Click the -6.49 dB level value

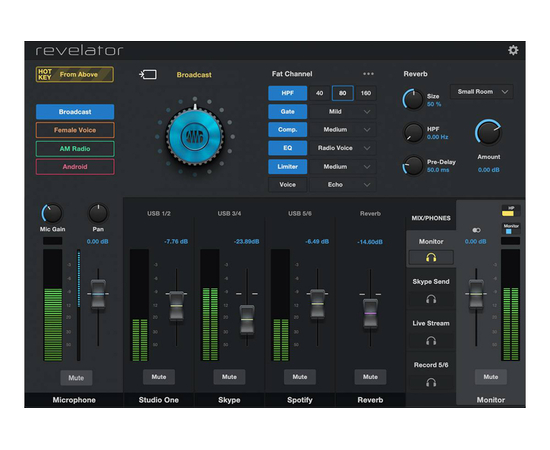(x=317, y=242)
